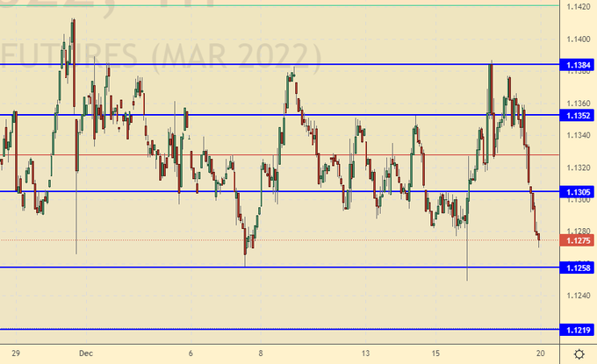Click the 1.1305 blue price label
The image size is (597, 364).
(578, 191)
